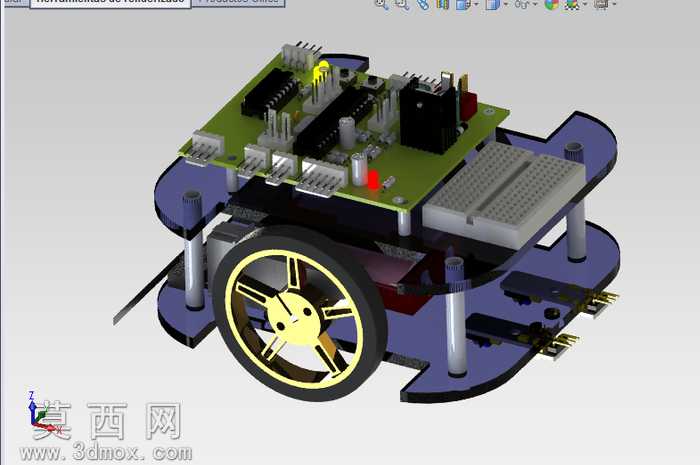Expand the Display Style dropdown arrow
The image size is (700, 465).
pos(505,4)
